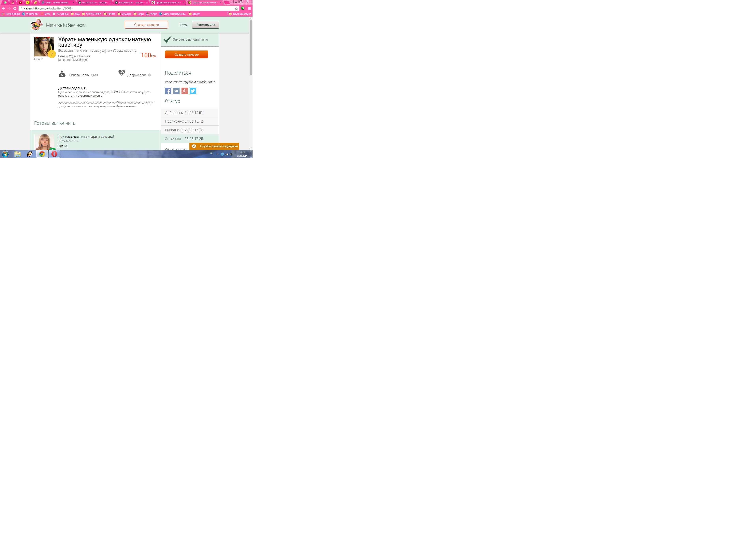Click the page vertical scrollbar thumb
Viewport: 756px width, 543px height.
coord(251,47)
